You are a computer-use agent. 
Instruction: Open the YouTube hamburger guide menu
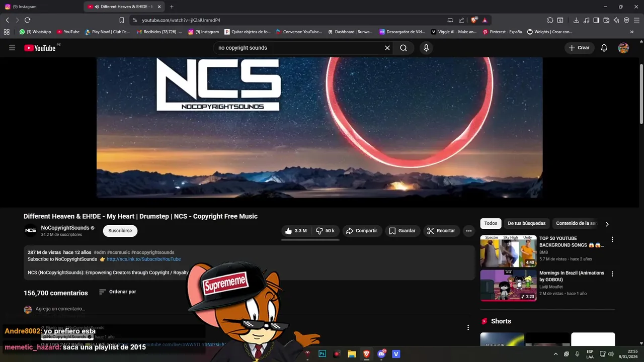click(12, 48)
